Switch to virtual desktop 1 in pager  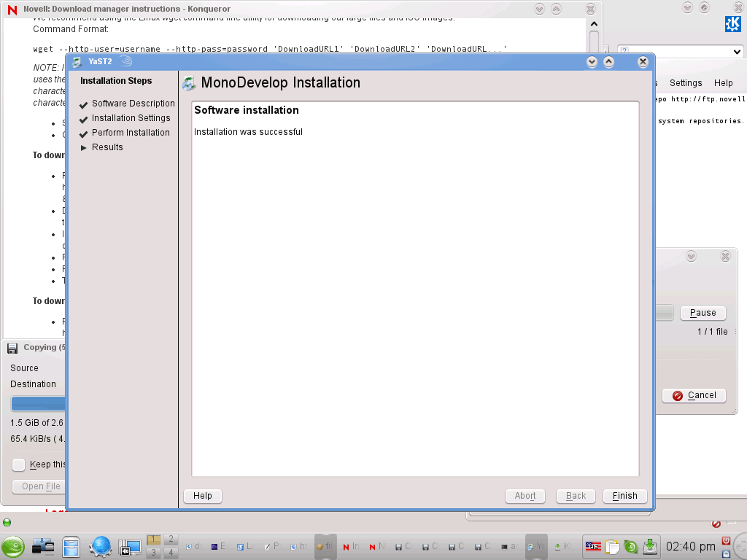pyautogui.click(x=153, y=540)
